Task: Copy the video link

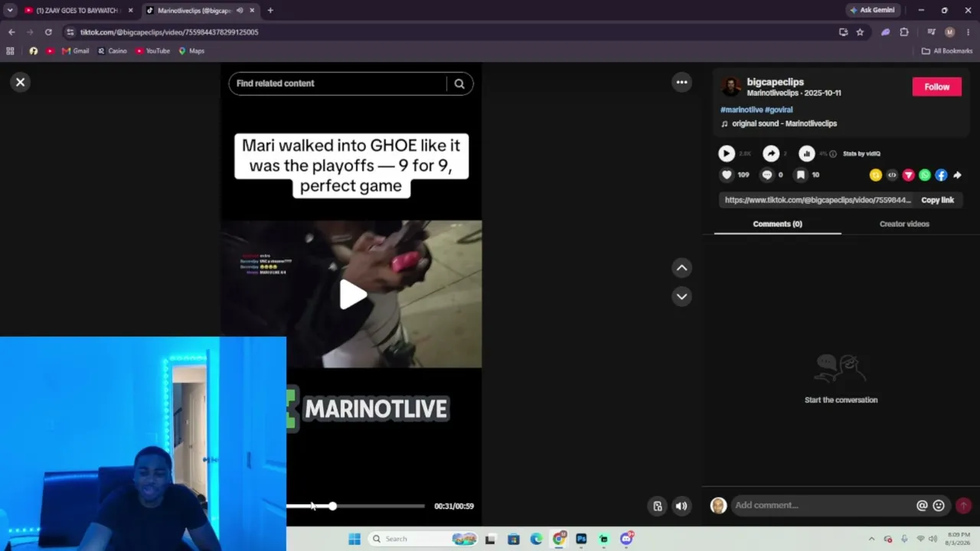Action: click(x=937, y=200)
